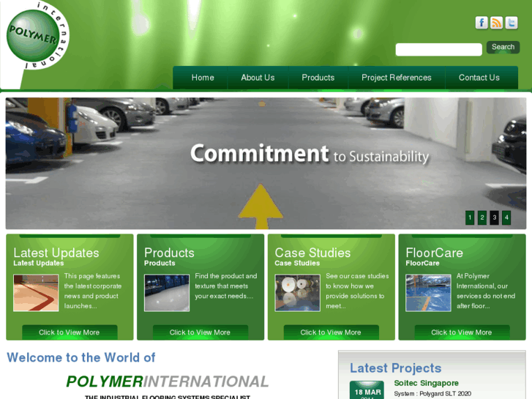The height and width of the screenshot is (399, 532).
Task: Open the Contact Us menu item
Action: (x=479, y=78)
